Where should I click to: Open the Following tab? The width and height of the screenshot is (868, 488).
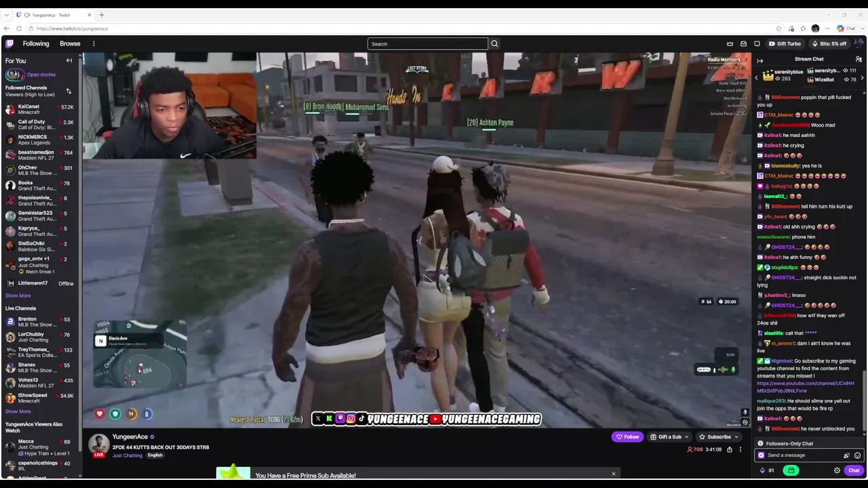click(36, 43)
